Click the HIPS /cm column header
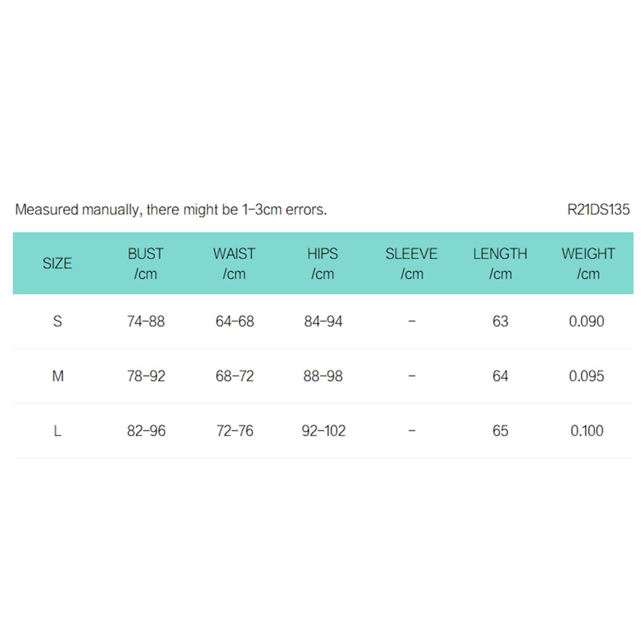 [323, 264]
